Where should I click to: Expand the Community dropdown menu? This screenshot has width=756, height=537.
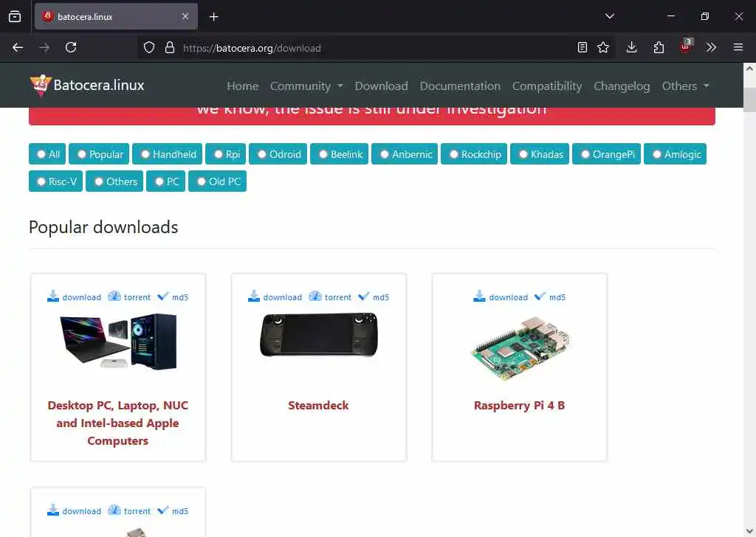point(306,86)
